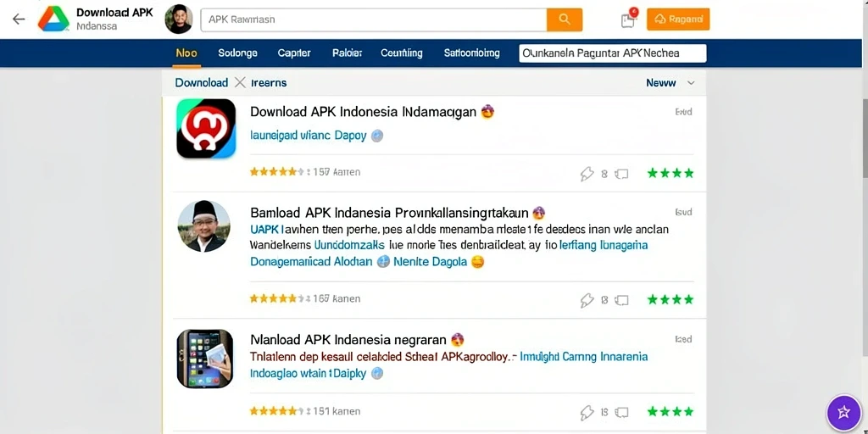
Task: Click the Imuighd Camng Innarenia link
Action: pyautogui.click(x=584, y=357)
